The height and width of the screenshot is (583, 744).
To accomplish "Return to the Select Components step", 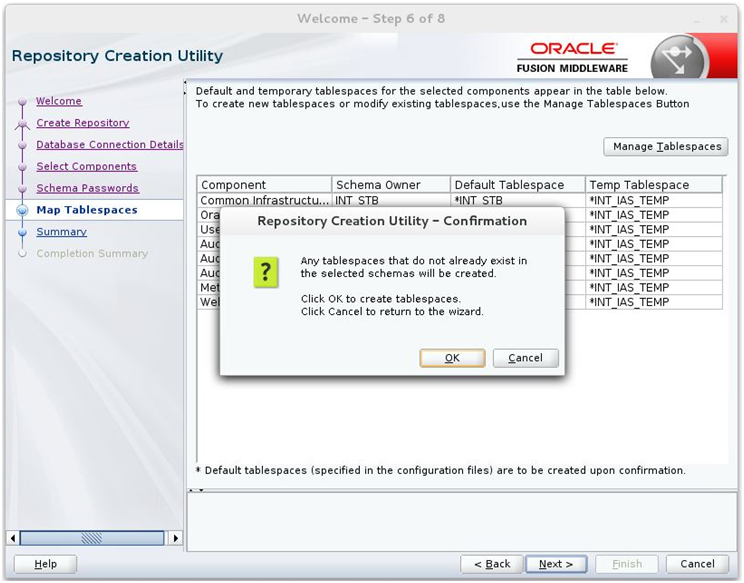I will click(x=86, y=167).
